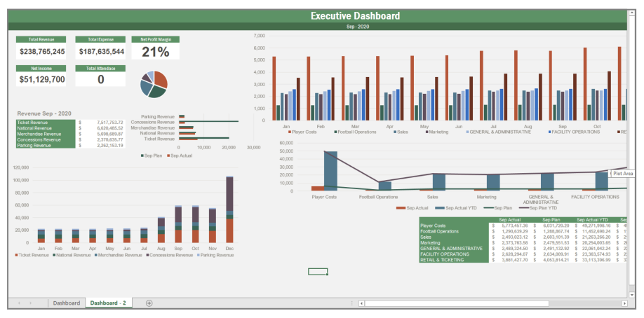The image size is (644, 318).
Task: Select the Dec stacked revenue bar
Action: pyautogui.click(x=229, y=209)
